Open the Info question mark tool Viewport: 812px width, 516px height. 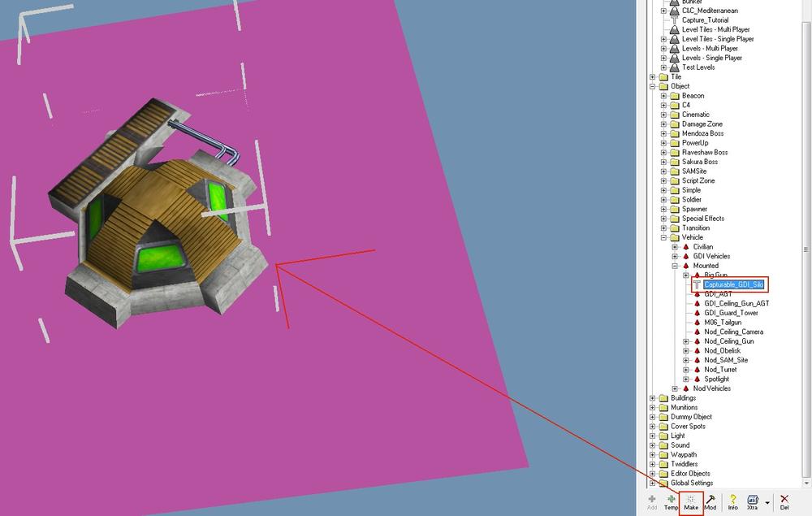732,502
